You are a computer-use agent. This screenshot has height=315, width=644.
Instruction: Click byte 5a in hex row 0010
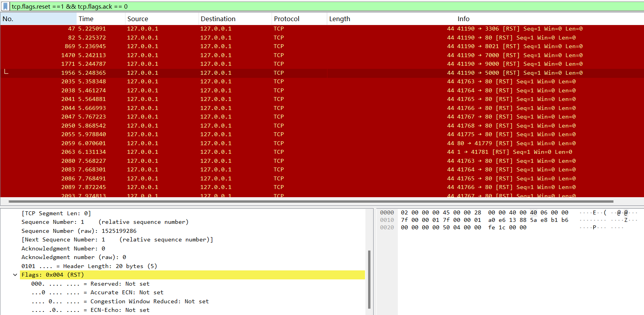point(533,220)
